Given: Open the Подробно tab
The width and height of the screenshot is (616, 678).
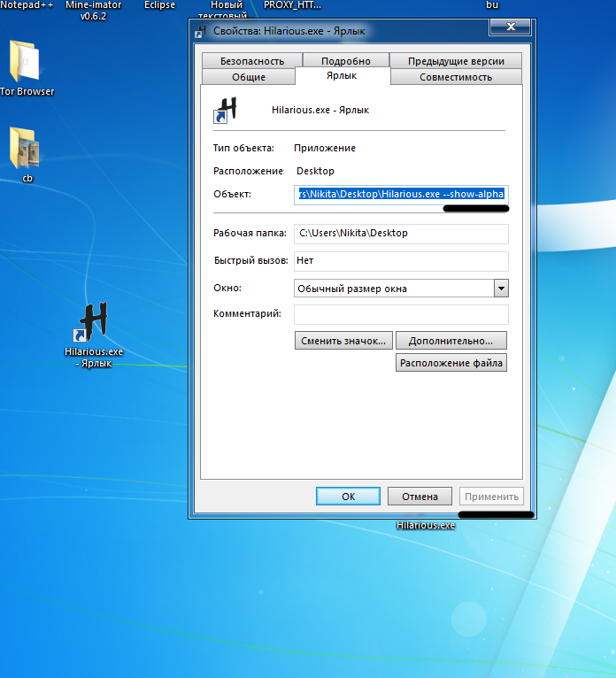Looking at the screenshot, I should 345,61.
